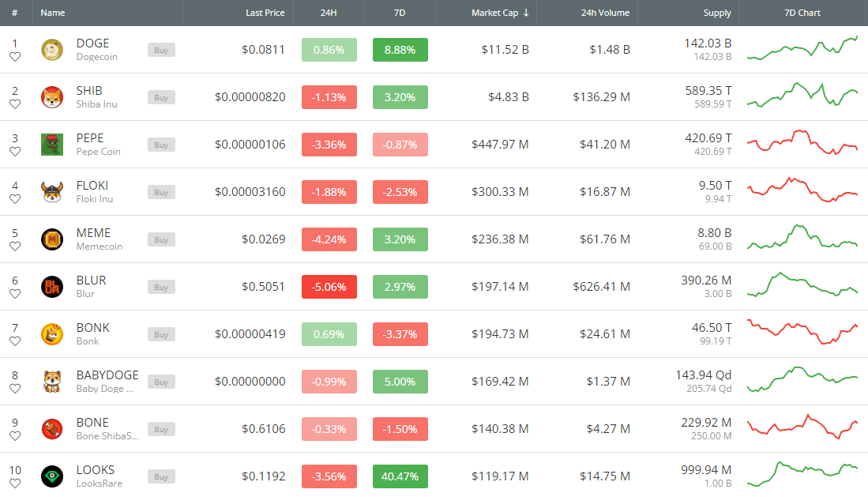
Task: Favorite BONK with the heart icon
Action: tap(15, 341)
